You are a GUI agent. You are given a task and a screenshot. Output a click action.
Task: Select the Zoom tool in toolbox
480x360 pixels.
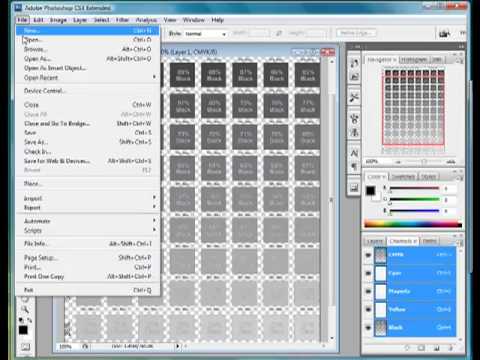point(25,310)
